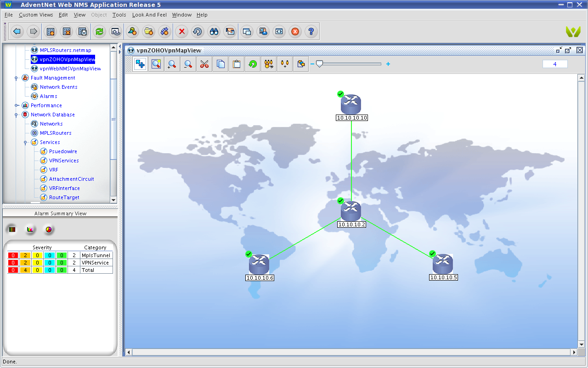Select the router icon labeled 10.10.10.5
588x368 pixels.
pyautogui.click(x=443, y=264)
